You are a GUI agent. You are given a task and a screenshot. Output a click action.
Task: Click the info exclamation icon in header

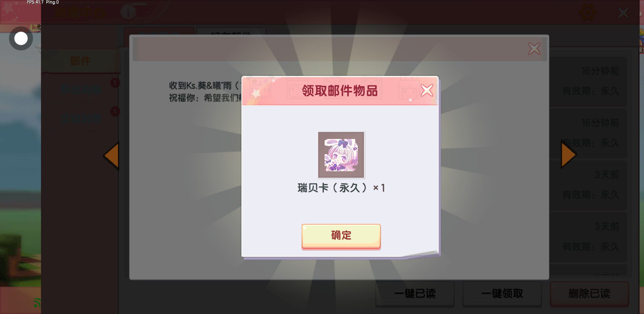click(x=128, y=13)
